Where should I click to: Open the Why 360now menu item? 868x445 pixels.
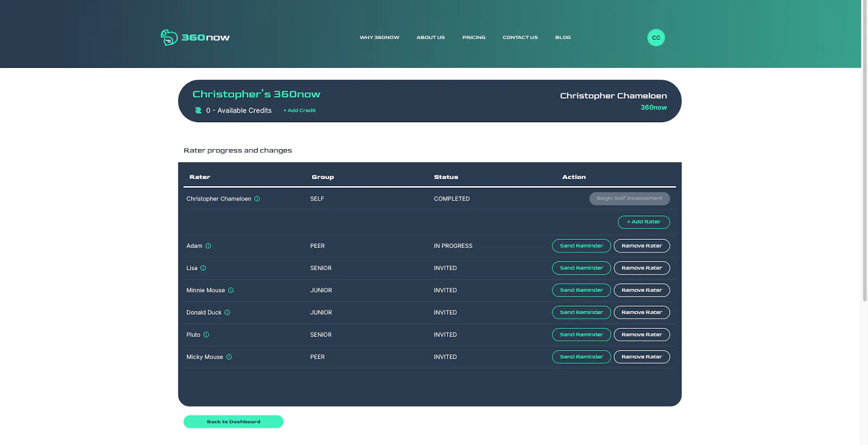tap(379, 37)
